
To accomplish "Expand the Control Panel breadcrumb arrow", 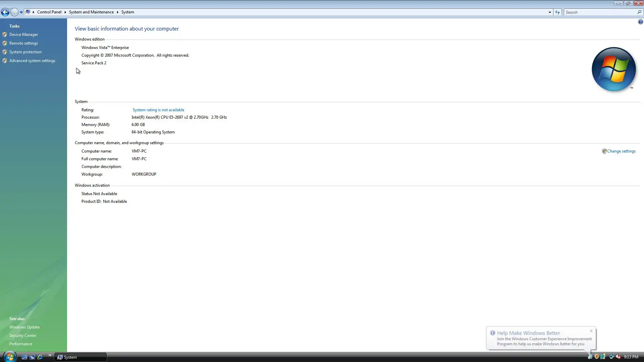I will (x=65, y=12).
